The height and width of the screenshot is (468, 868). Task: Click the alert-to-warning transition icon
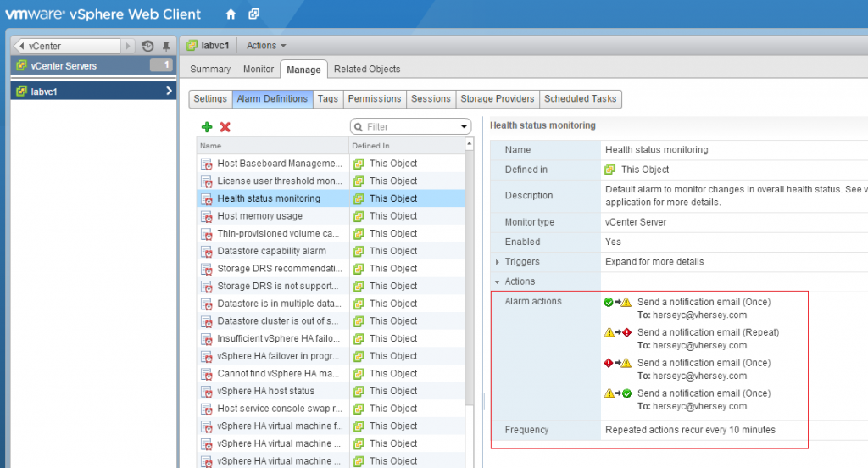click(x=617, y=363)
